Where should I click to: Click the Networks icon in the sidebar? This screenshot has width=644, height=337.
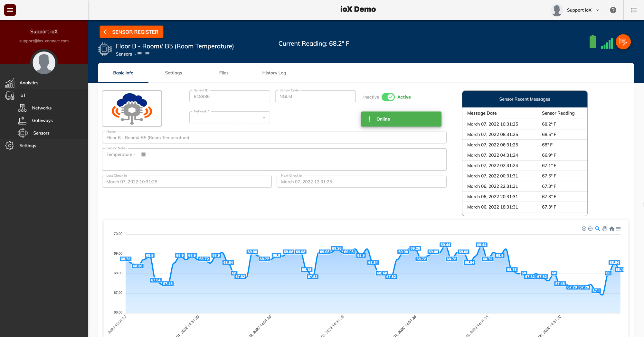tap(22, 108)
